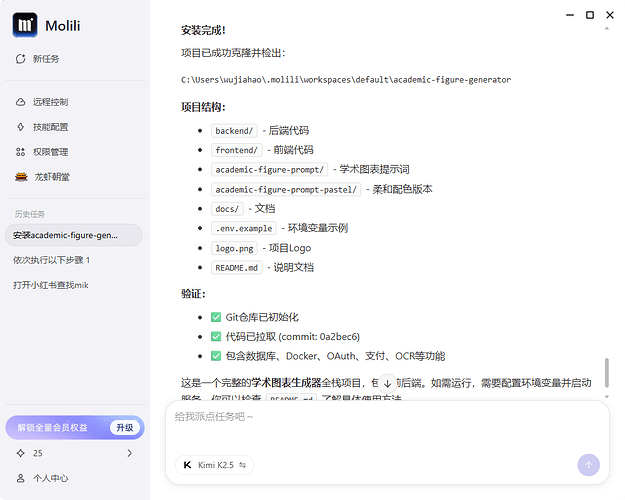
Task: Click the refresh icon beside 新任务
Action: point(21,59)
